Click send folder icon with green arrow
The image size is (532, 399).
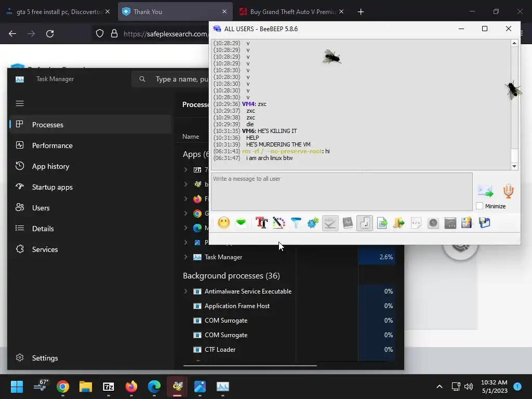coord(399,223)
